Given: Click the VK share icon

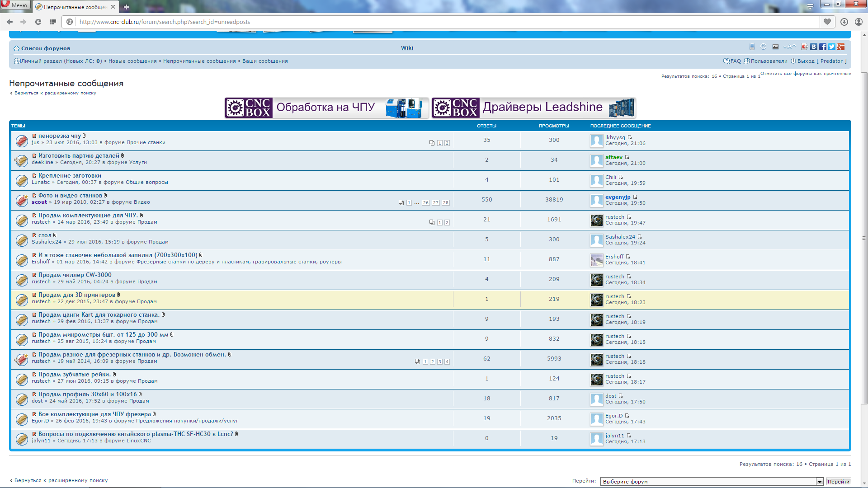Looking at the screenshot, I should (814, 47).
